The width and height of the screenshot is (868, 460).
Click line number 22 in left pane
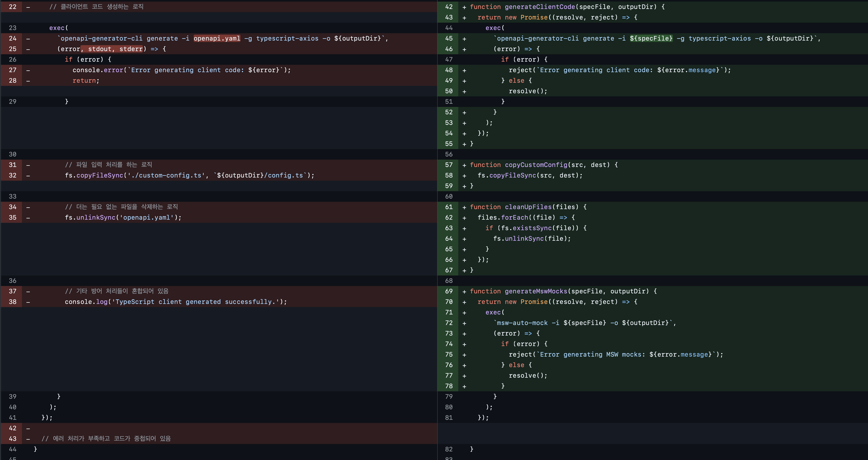coord(12,7)
